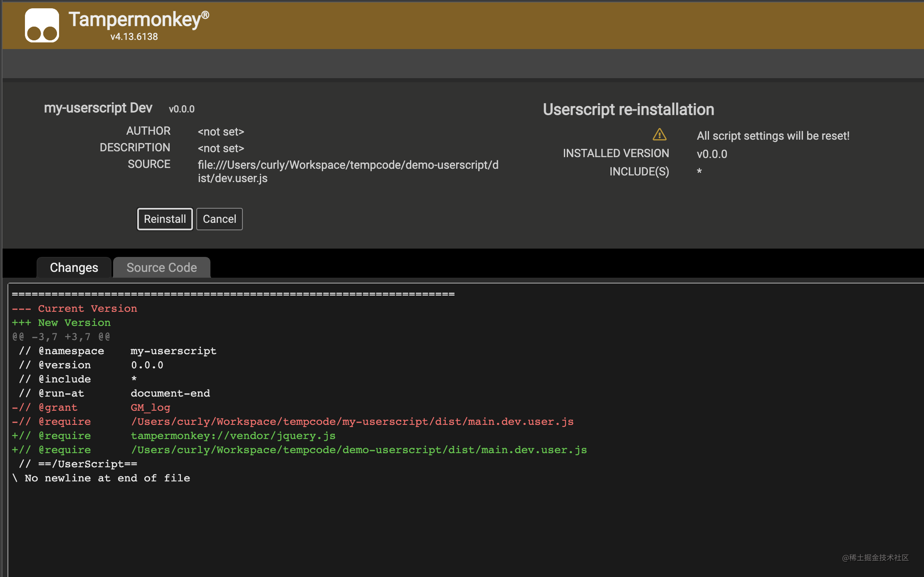This screenshot has height=577, width=924.
Task: Click the added jquery.js require line
Action: [x=174, y=436]
